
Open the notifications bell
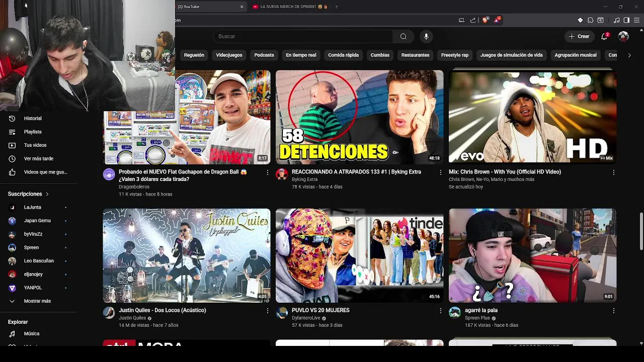pyautogui.click(x=605, y=36)
